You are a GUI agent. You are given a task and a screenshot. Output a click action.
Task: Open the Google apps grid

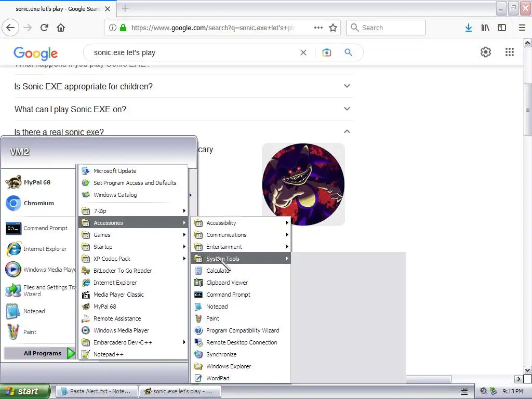pos(509,52)
